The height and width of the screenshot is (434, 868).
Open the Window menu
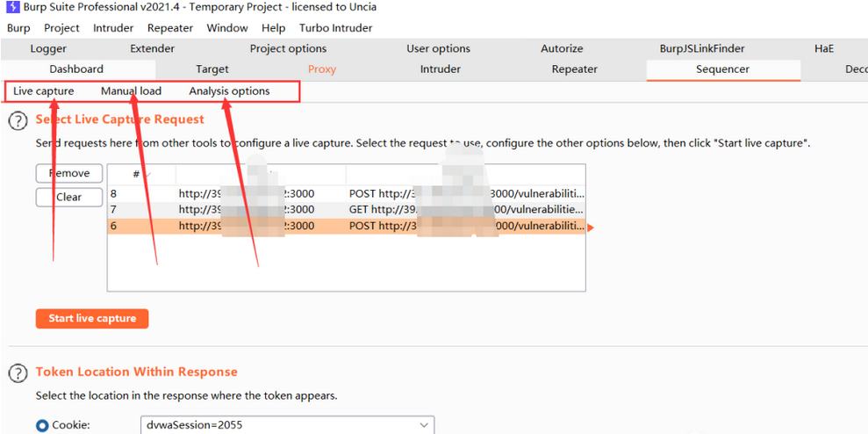pyautogui.click(x=227, y=28)
